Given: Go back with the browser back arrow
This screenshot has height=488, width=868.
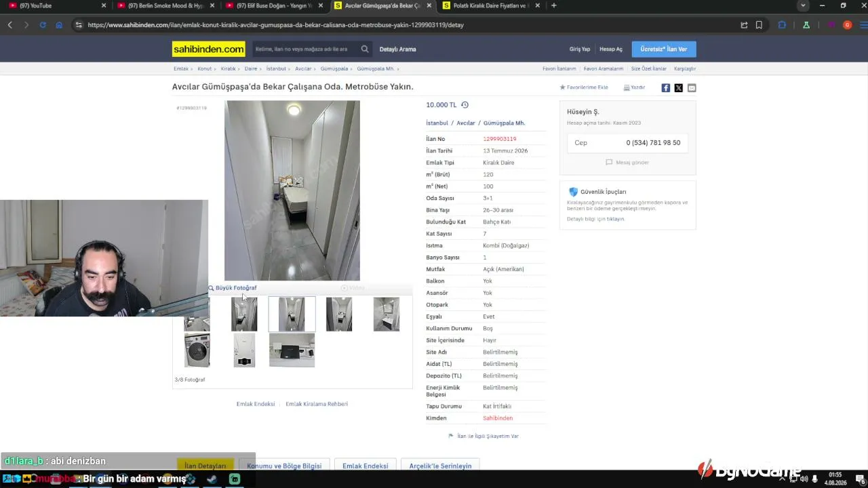Looking at the screenshot, I should [x=10, y=25].
